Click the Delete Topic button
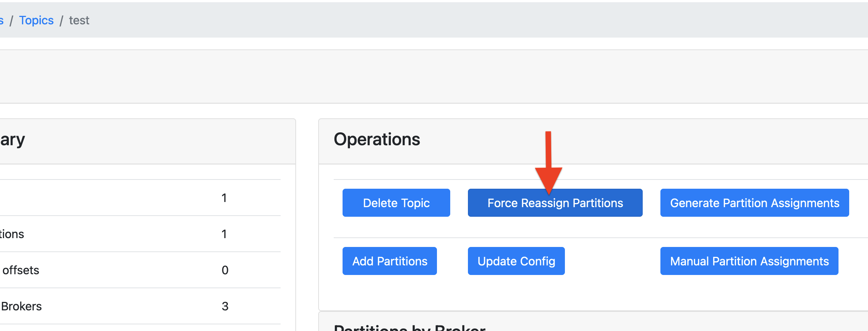The image size is (868, 331). (396, 203)
